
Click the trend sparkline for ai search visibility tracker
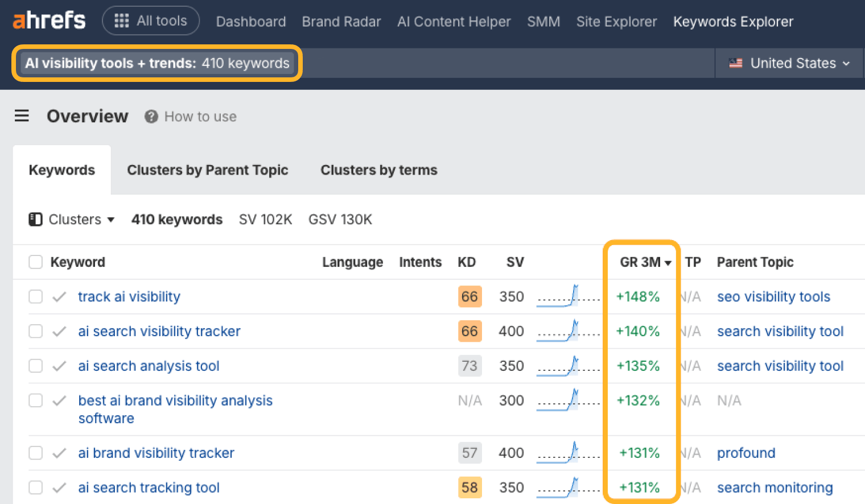click(x=568, y=331)
